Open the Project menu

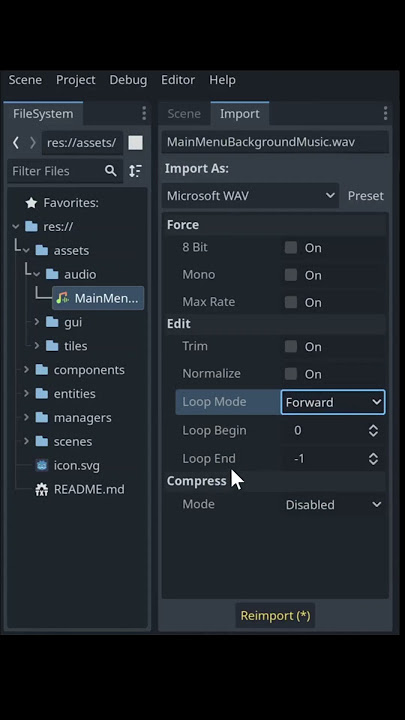76,80
